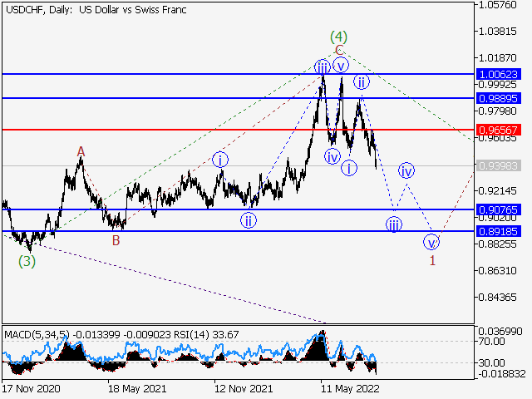Click the USDCHF, Daily chart title
This screenshot has width=532, height=399.
coord(96,9)
